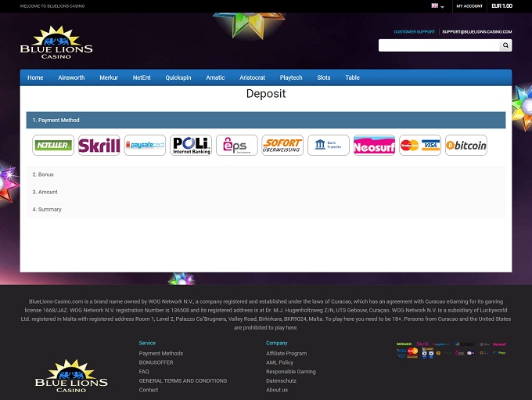Expand the 2. Bonus section
Viewport: 532px width, 400px height.
point(266,175)
